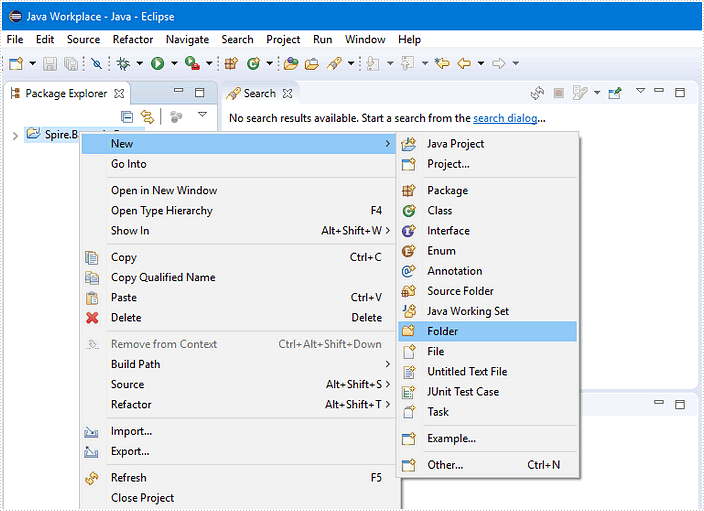Select Interface from the New submenu
This screenshot has width=704, height=511.
coord(487,231)
